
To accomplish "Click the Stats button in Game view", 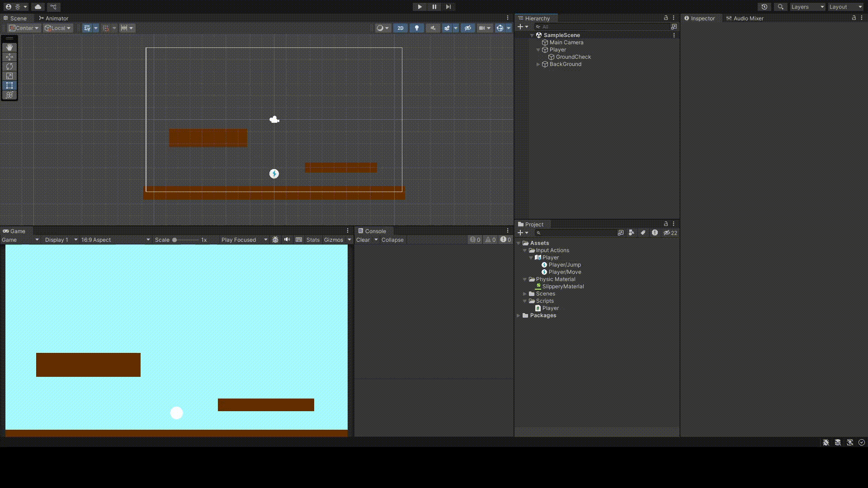I will coord(312,240).
